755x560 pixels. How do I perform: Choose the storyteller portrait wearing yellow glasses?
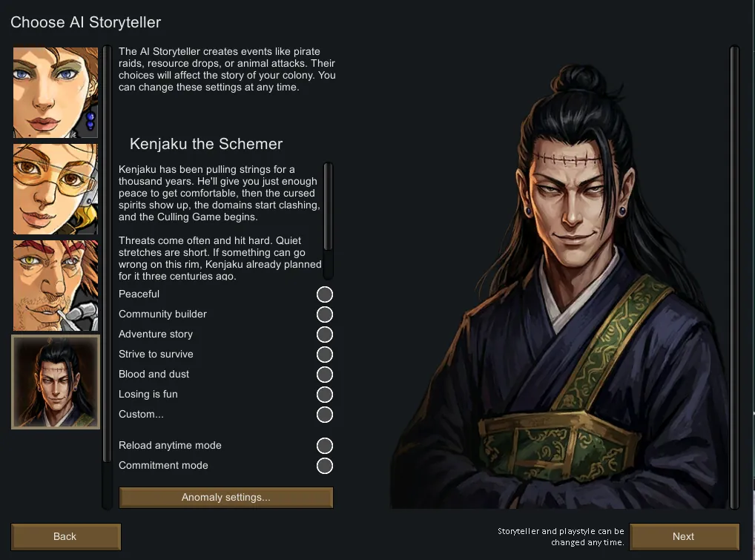point(56,189)
